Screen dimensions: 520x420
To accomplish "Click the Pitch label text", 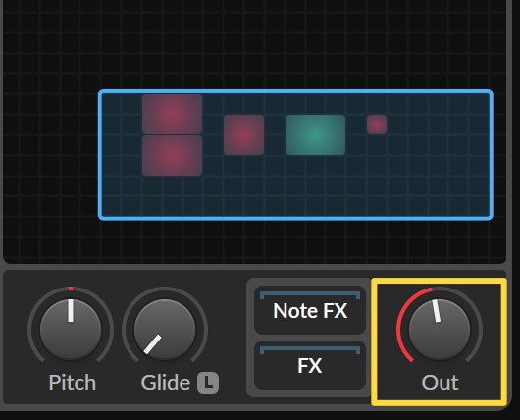I will tap(73, 383).
